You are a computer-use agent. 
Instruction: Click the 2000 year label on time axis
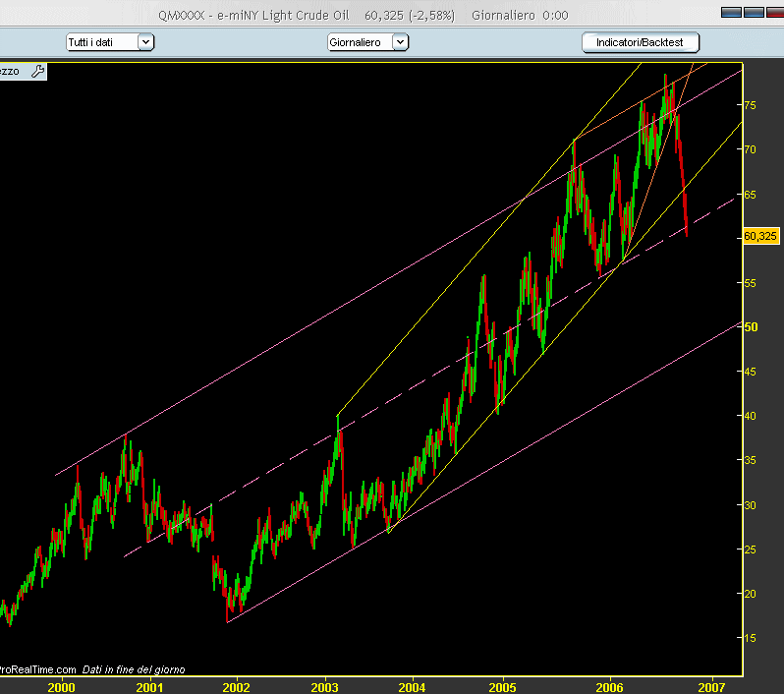[x=61, y=687]
